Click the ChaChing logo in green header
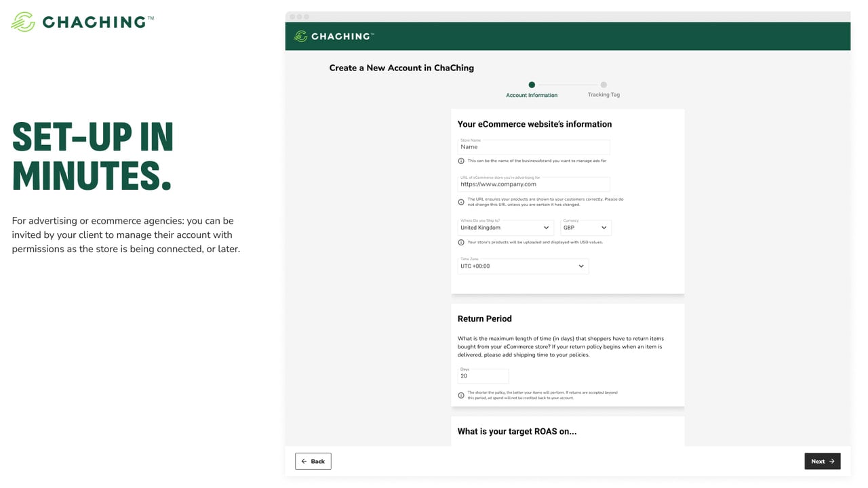 click(334, 36)
